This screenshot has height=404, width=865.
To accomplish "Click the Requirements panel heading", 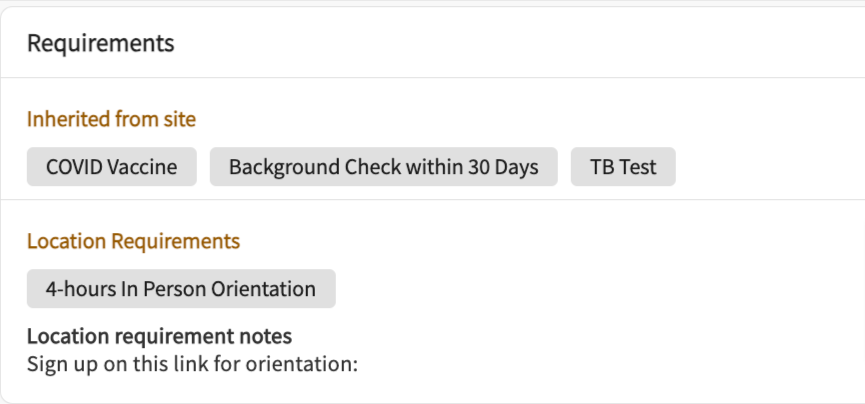I will pyautogui.click(x=100, y=43).
